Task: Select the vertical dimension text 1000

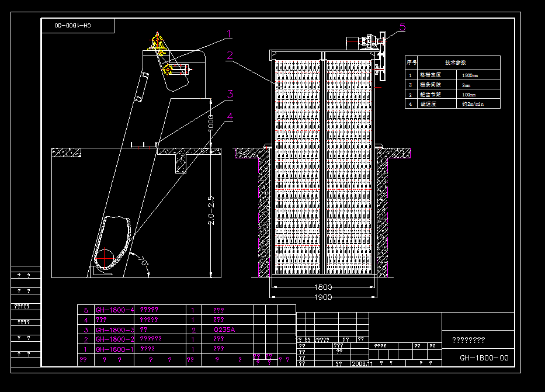Action: coord(211,123)
